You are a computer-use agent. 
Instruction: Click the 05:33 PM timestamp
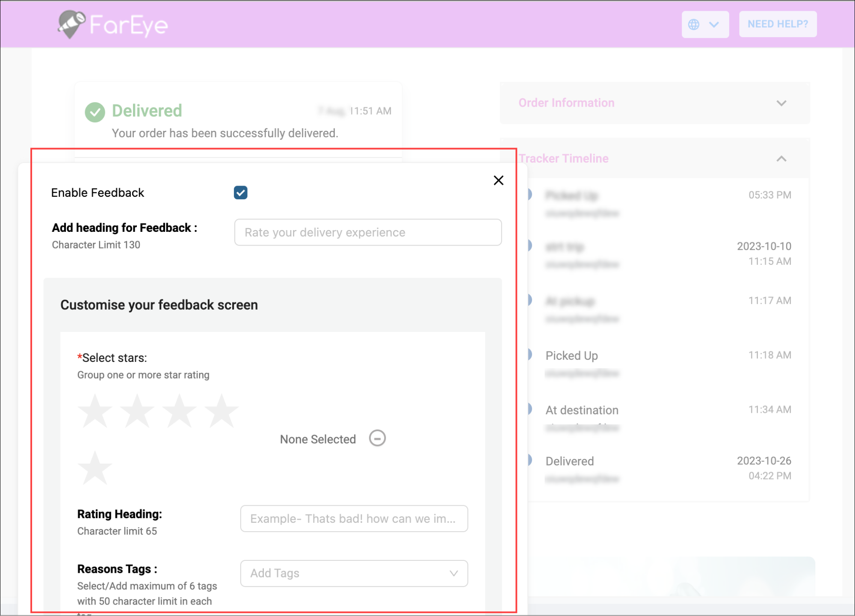pyautogui.click(x=769, y=195)
